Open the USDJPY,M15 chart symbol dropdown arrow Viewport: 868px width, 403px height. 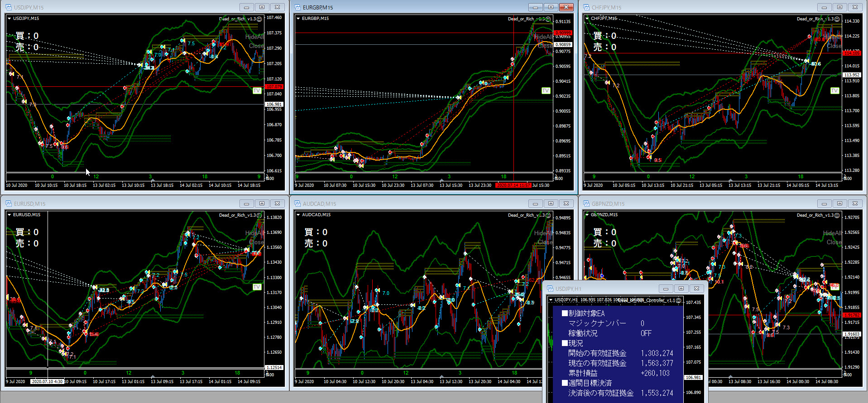point(9,19)
